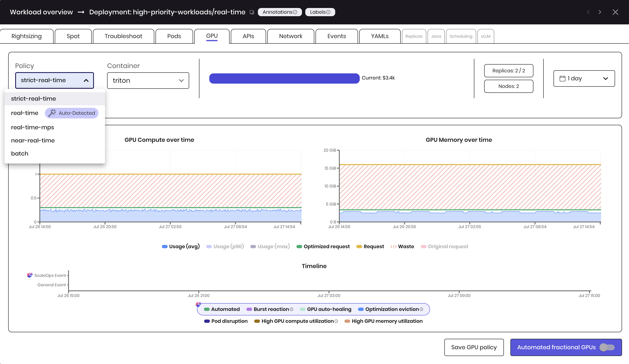This screenshot has height=364, width=629.
Task: Choose real-time auto-detected policy option
Action: coord(55,113)
